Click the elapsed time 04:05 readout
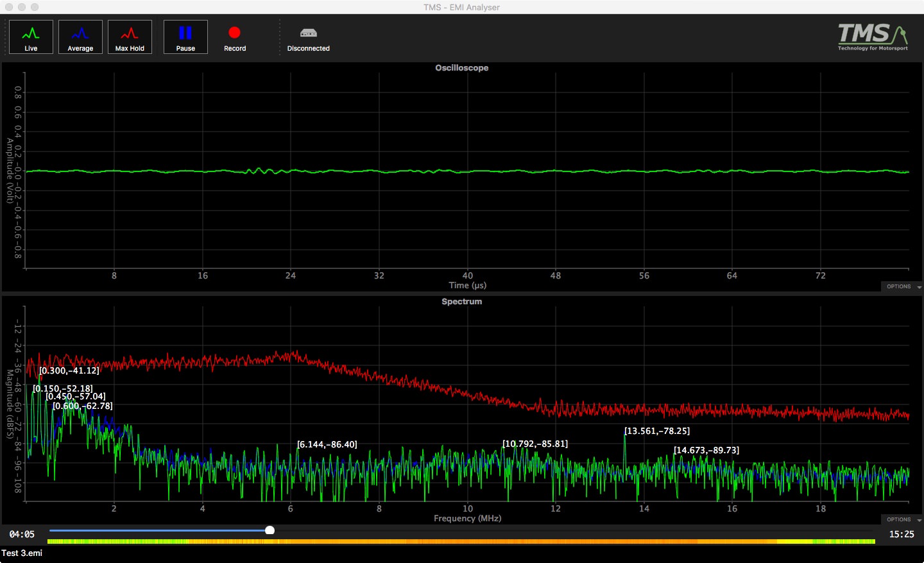 point(22,534)
